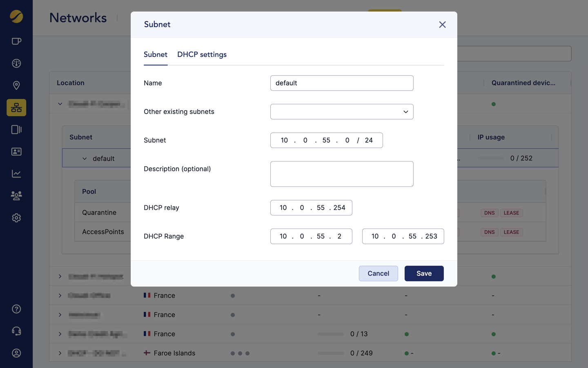Image resolution: width=588 pixels, height=368 pixels.
Task: Open the contact card icon in sidebar
Action: tap(16, 151)
